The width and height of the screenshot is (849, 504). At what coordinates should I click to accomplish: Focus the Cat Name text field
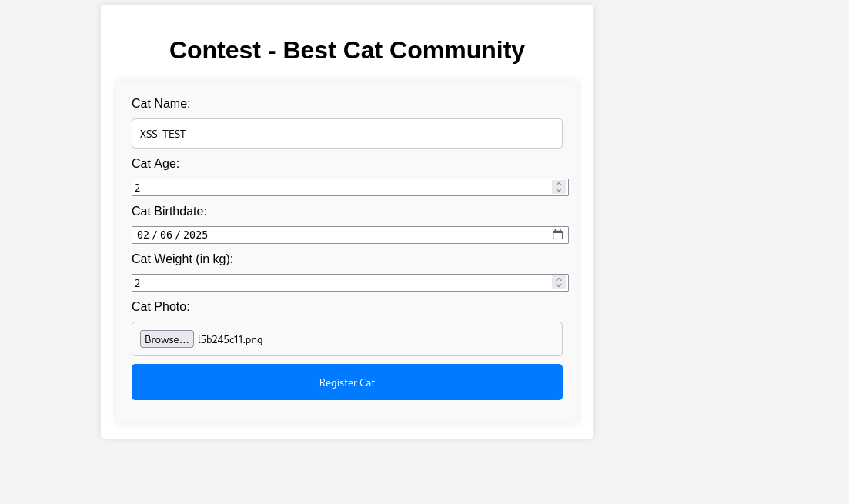pyautogui.click(x=347, y=134)
